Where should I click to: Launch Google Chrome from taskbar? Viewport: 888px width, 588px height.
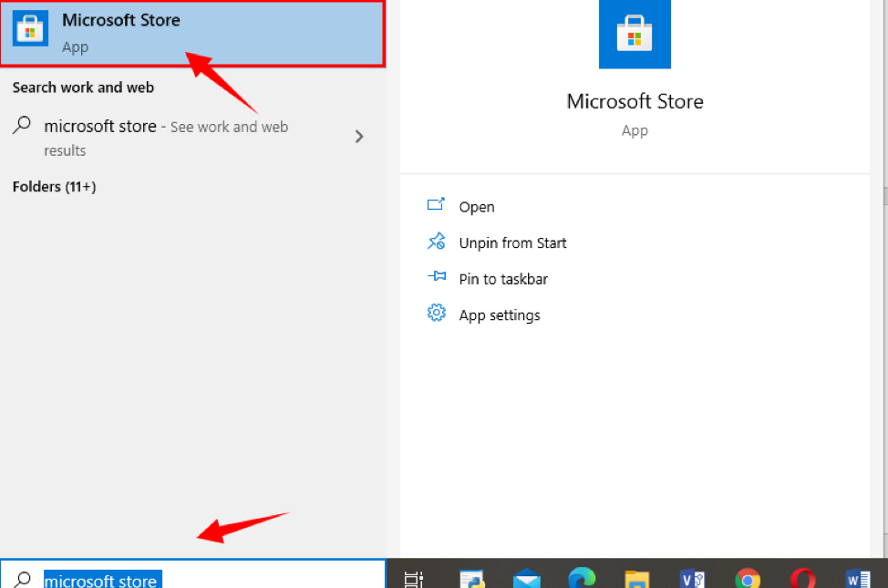tap(748, 579)
